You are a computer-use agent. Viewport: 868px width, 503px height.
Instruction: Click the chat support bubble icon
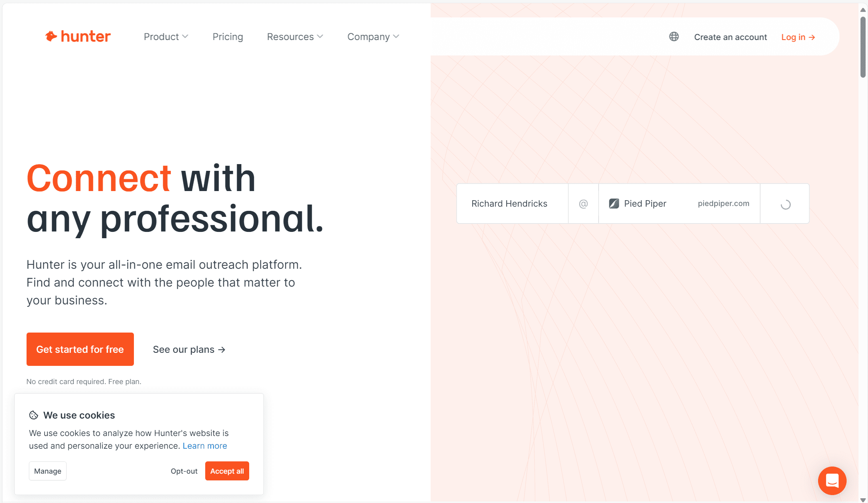point(833,480)
